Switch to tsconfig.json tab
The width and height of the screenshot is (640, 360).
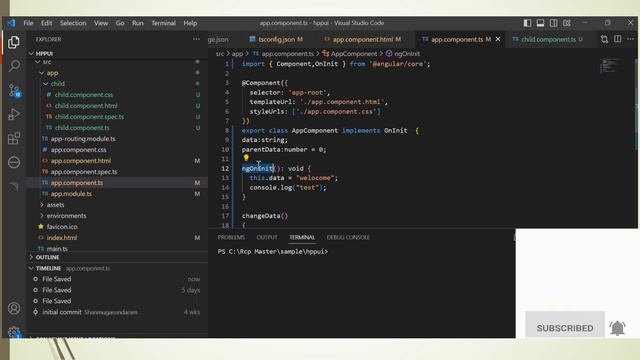pyautogui.click(x=276, y=39)
